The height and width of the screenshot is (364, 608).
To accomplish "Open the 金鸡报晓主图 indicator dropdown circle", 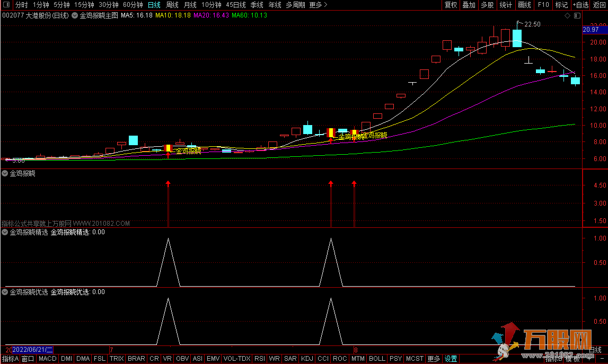I will (75, 15).
